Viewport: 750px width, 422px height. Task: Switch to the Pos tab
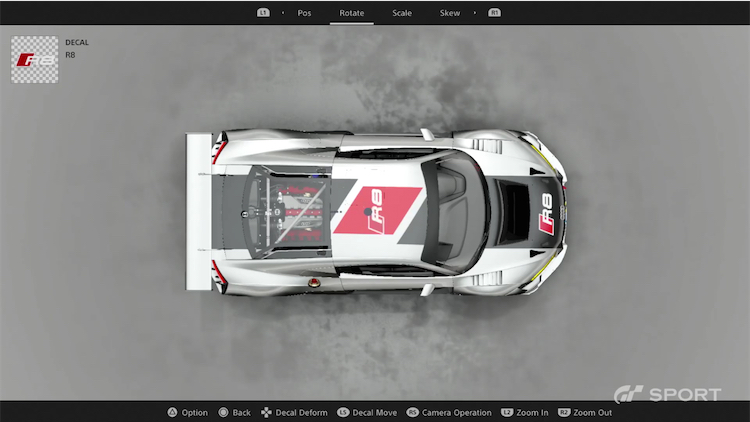coord(304,13)
